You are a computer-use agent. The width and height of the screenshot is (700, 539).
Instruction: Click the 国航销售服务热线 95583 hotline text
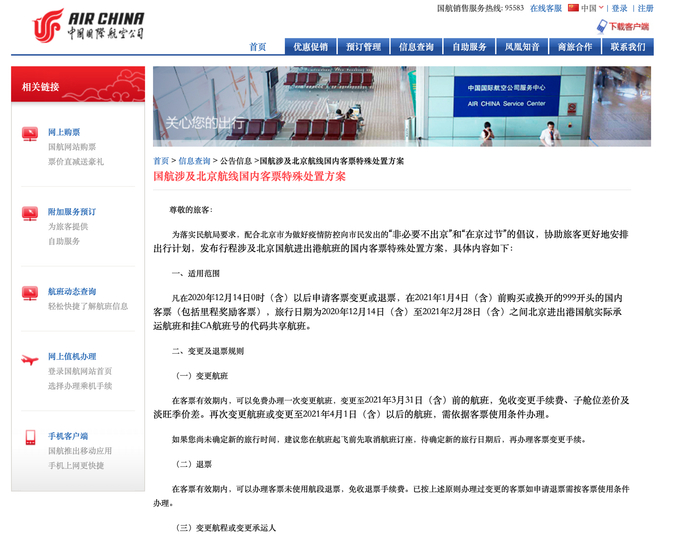click(x=480, y=8)
